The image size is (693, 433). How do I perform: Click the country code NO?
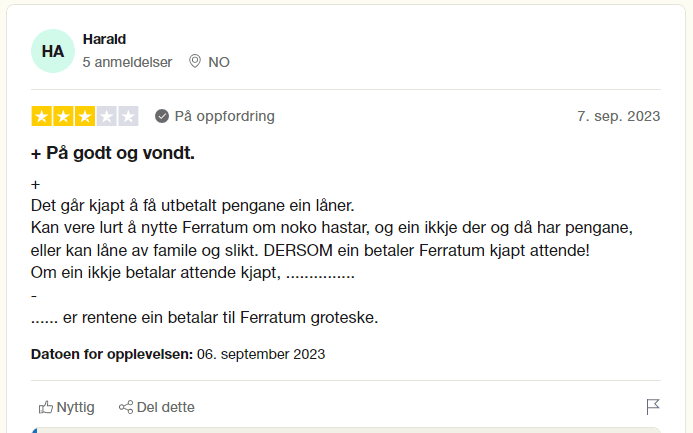pos(219,62)
